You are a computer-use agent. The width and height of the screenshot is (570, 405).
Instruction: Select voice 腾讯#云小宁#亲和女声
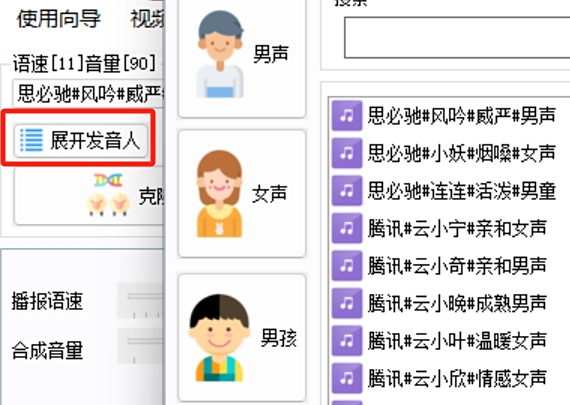click(457, 228)
